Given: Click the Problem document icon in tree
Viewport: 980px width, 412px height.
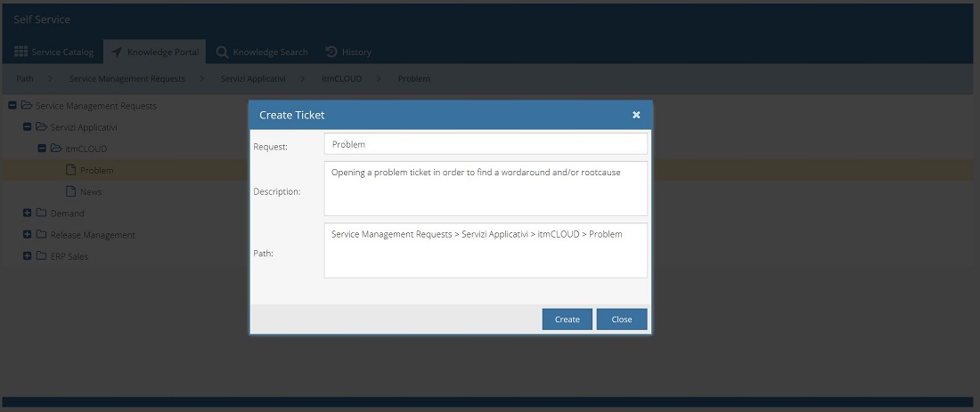Looking at the screenshot, I should 71,170.
